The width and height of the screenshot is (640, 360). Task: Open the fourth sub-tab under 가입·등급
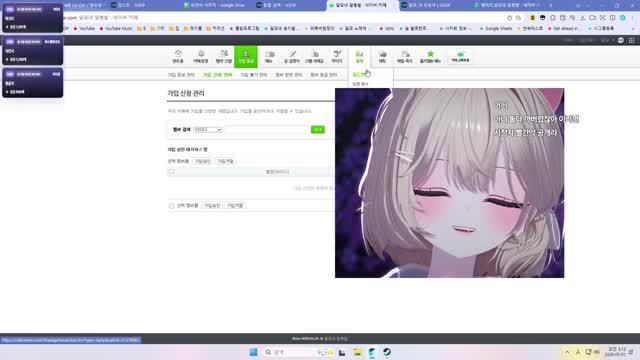289,75
